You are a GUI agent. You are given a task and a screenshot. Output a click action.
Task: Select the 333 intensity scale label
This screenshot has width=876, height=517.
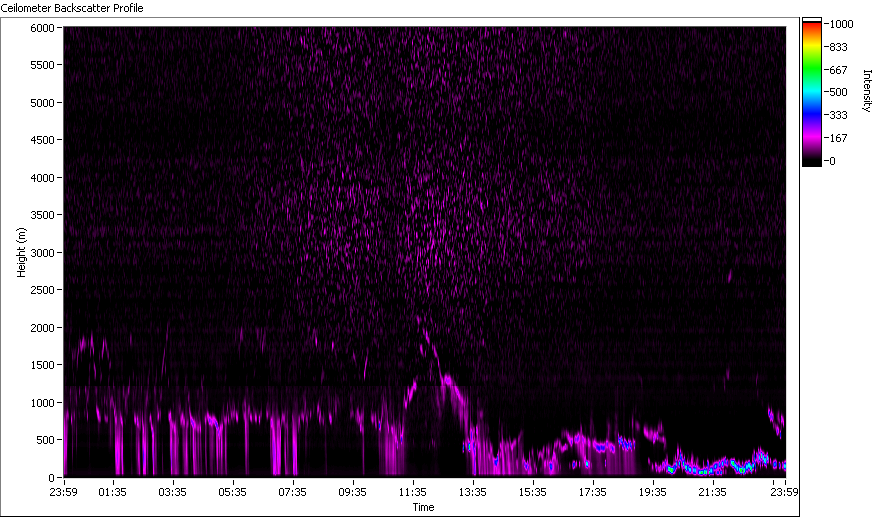coord(839,115)
